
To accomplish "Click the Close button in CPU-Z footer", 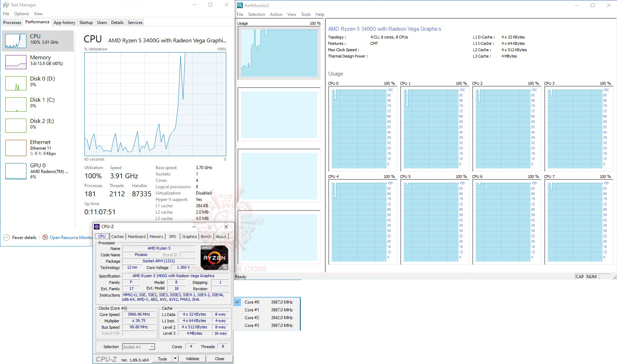I will click(220, 359).
